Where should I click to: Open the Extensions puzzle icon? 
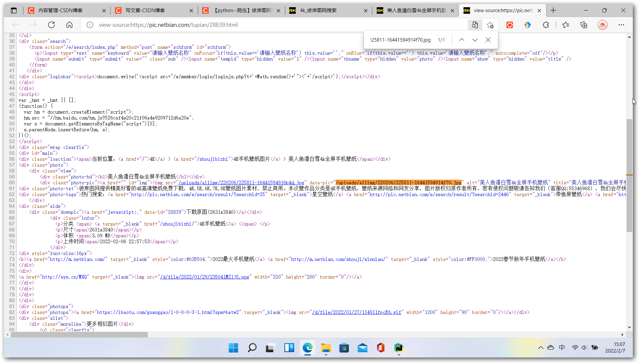546,25
